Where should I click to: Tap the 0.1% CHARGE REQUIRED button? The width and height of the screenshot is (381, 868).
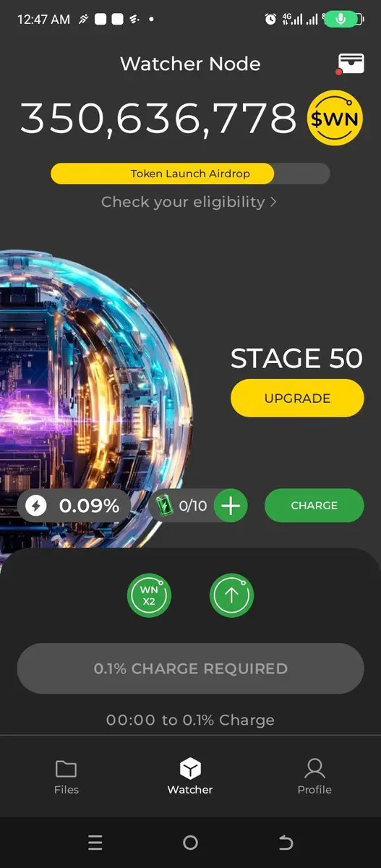coord(190,668)
